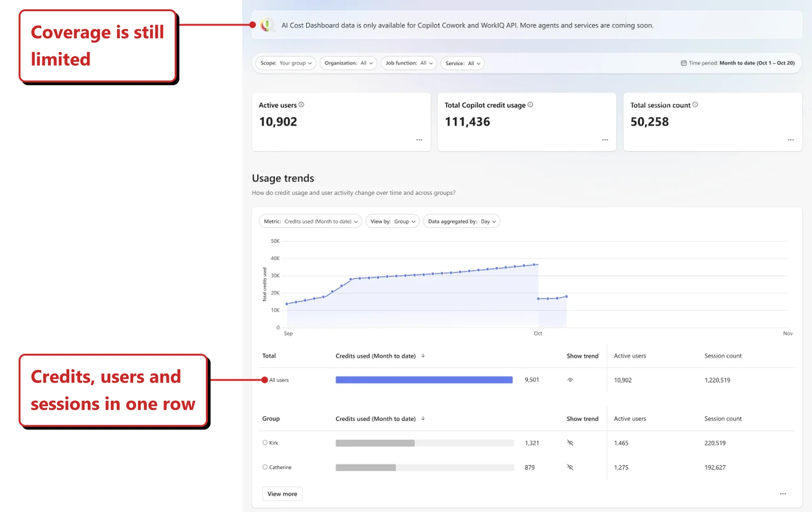Open the more options menu on Active users card
Screen dimensions: 812x512
click(x=419, y=140)
